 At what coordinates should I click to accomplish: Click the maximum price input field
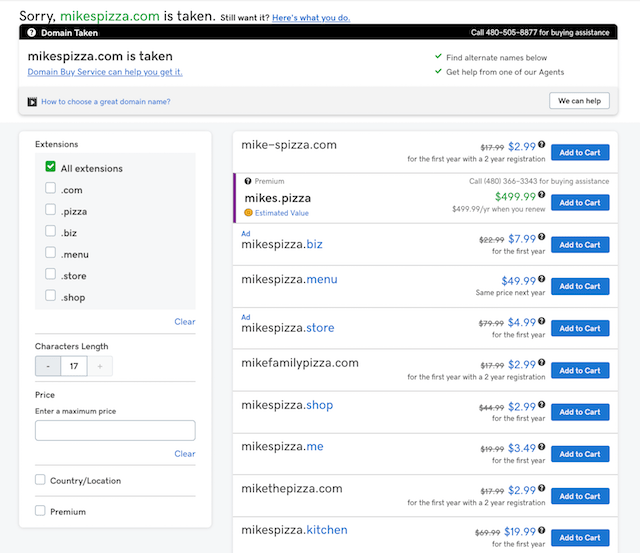click(x=115, y=431)
